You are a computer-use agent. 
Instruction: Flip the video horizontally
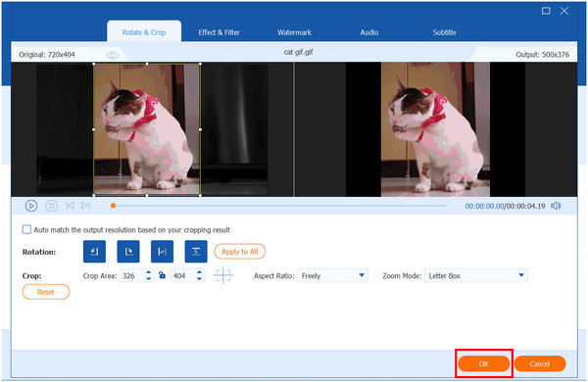coord(162,251)
